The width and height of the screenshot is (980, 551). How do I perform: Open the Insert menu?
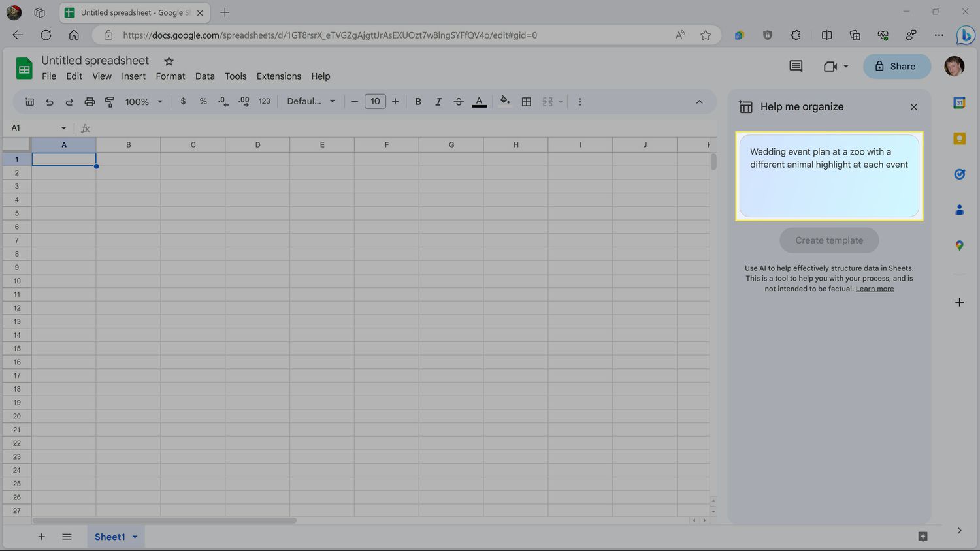tap(133, 76)
